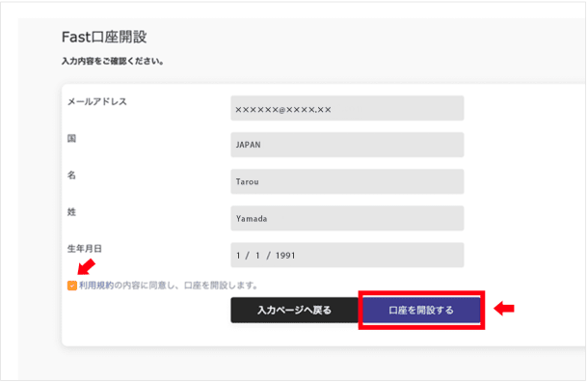
Task: Select the birth date field showing 1991
Action: (347, 256)
